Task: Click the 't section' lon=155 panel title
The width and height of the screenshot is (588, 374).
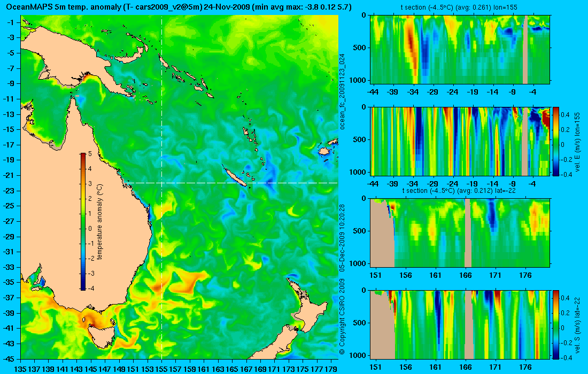Action: [x=460, y=7]
